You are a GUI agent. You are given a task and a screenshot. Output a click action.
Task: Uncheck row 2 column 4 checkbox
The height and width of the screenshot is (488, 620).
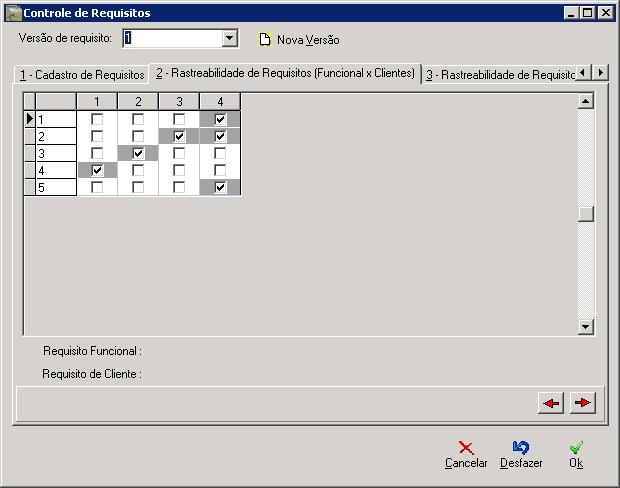[220, 136]
